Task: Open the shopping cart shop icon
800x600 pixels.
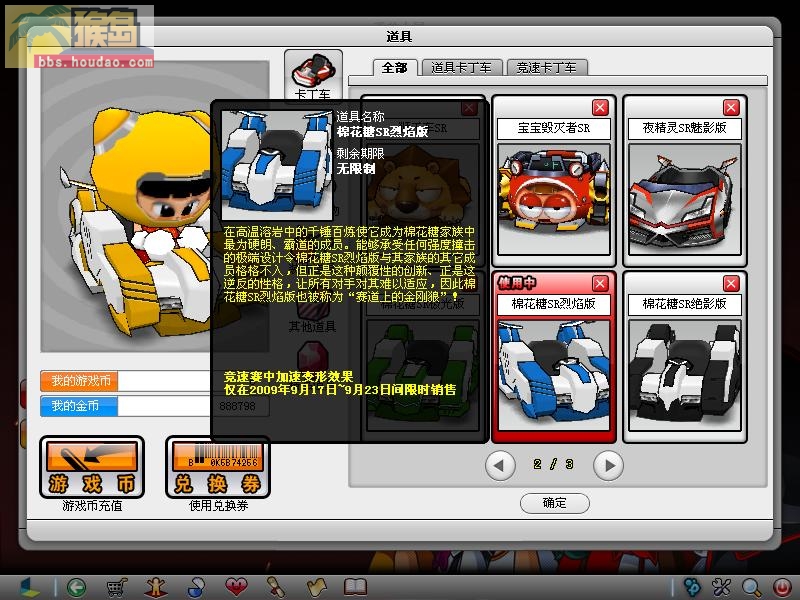Action: tap(117, 588)
